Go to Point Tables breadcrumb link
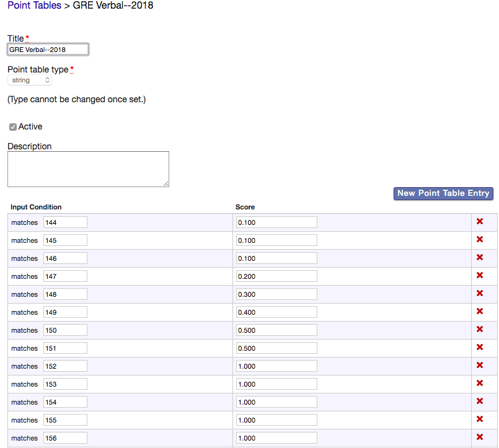Viewport: 499px width, 448px height. click(x=34, y=6)
